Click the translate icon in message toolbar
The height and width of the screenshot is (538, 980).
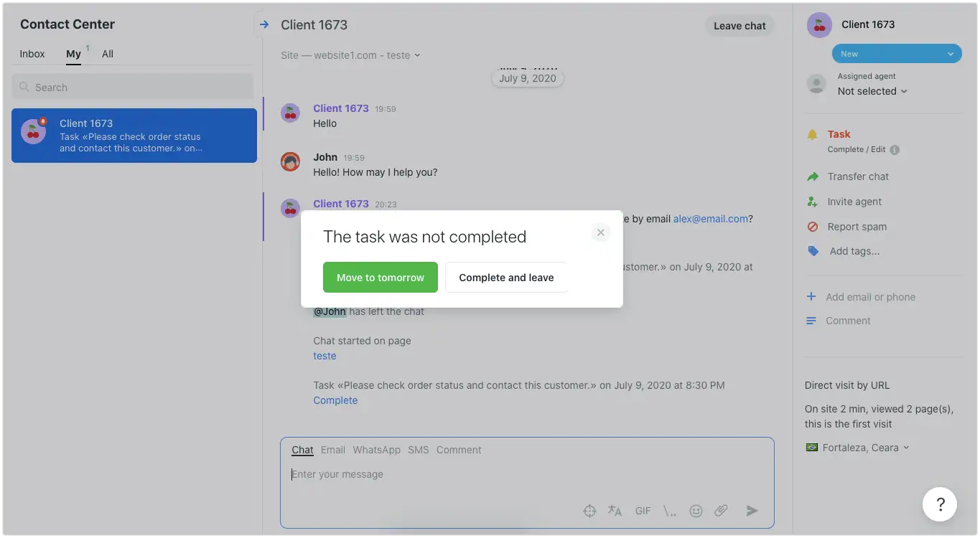[615, 511]
